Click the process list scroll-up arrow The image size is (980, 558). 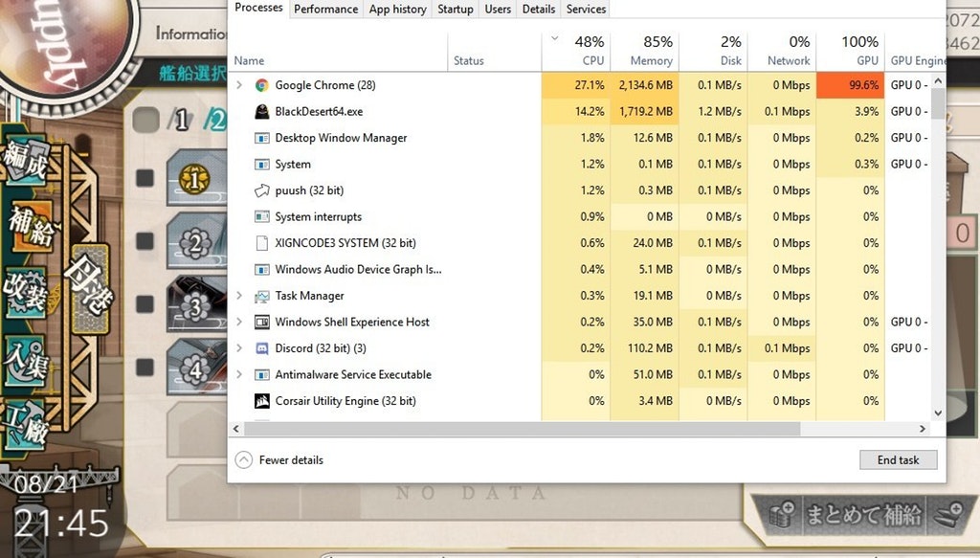tap(938, 81)
